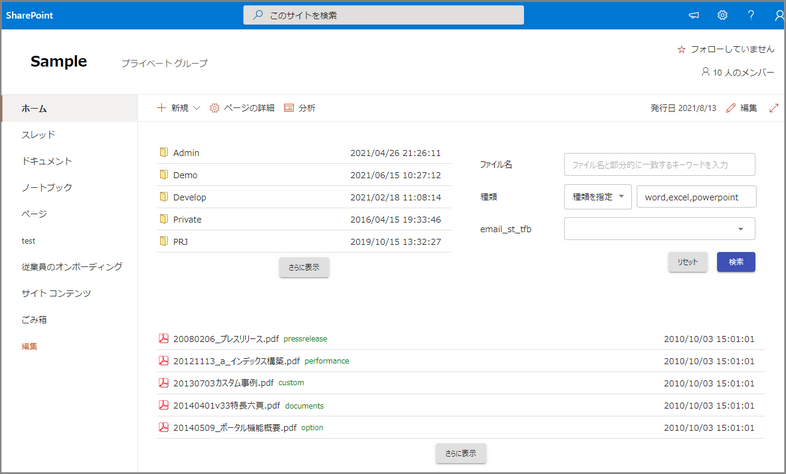Image resolution: width=786 pixels, height=474 pixels.
Task: Open the help question mark icon
Action: (x=751, y=15)
